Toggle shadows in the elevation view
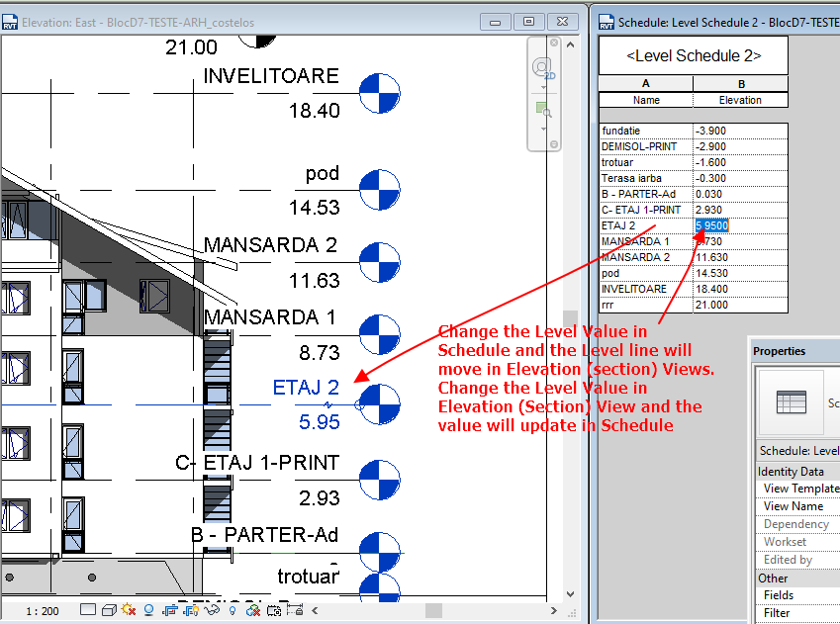 point(148,610)
